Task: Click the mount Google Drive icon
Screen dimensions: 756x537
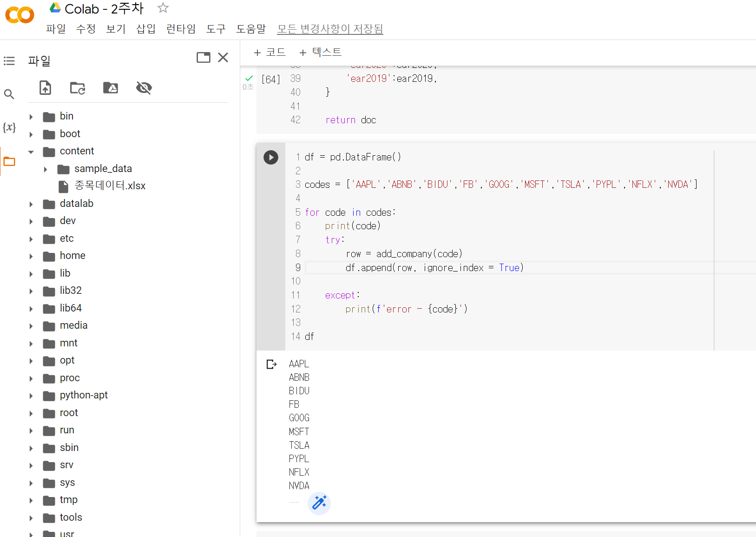Action: [111, 87]
